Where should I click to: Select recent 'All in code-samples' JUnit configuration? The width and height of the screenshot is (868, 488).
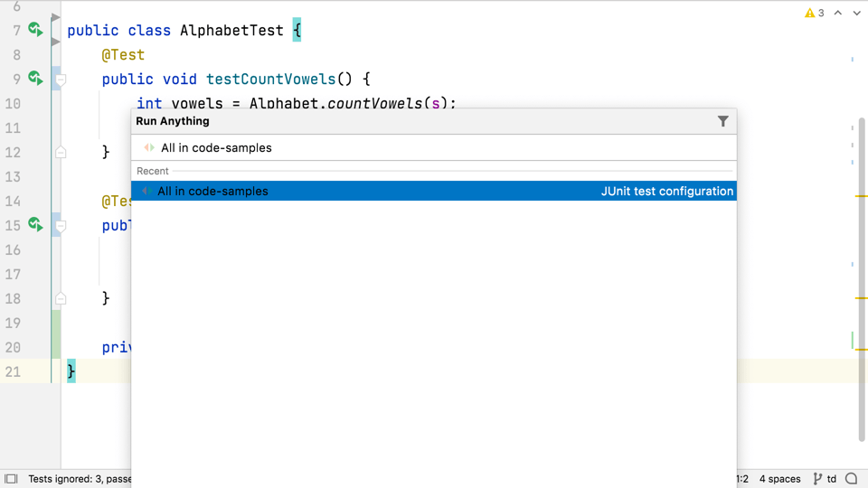(x=434, y=191)
